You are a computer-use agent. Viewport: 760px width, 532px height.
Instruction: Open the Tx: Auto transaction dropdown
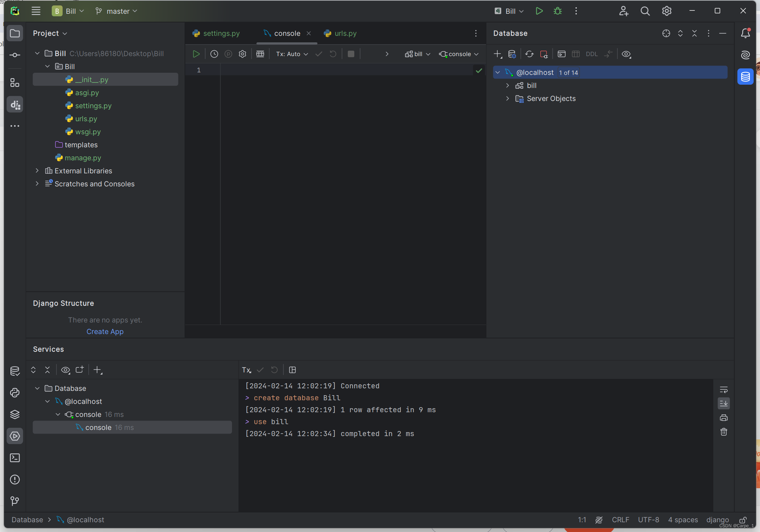pyautogui.click(x=292, y=54)
